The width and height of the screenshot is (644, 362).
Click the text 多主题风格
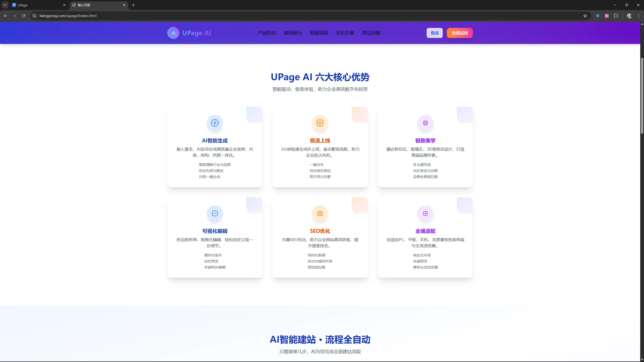click(x=422, y=165)
